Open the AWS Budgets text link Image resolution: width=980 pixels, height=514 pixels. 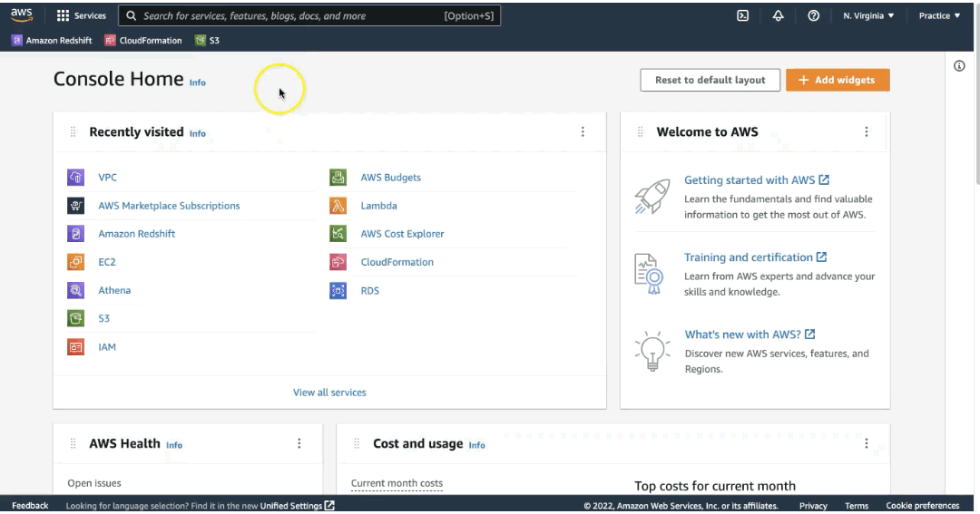pos(390,178)
